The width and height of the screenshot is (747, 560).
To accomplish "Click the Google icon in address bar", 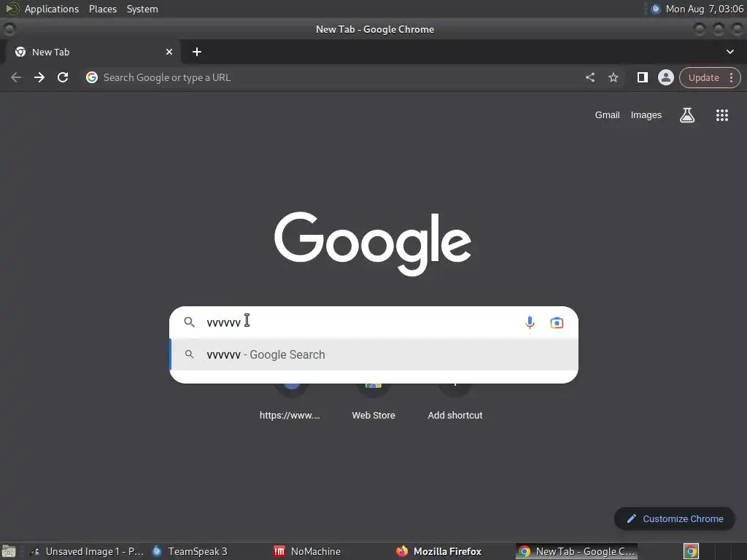I will point(92,77).
